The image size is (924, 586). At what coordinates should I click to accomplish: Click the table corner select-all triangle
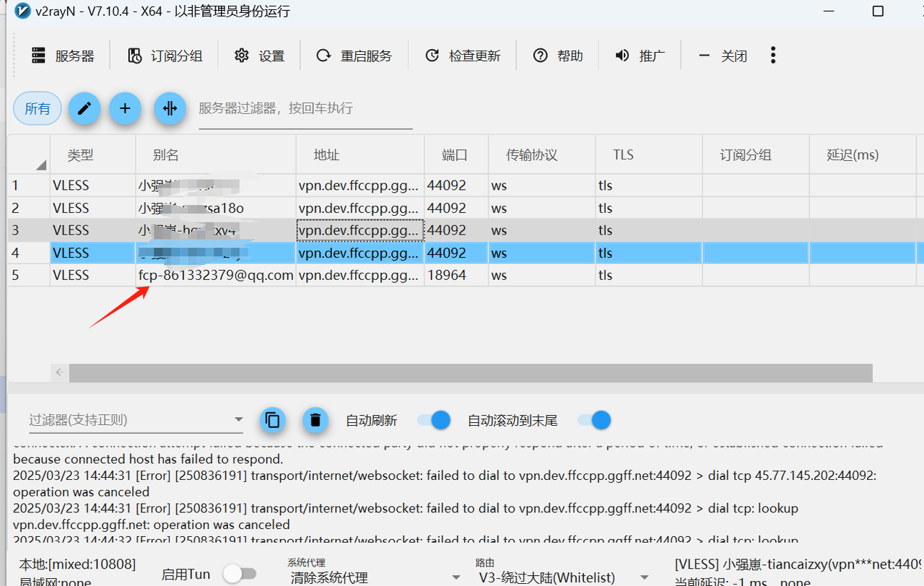(41, 165)
